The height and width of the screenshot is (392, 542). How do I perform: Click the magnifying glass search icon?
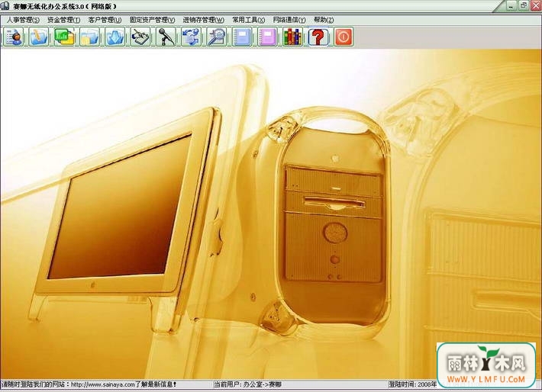217,37
